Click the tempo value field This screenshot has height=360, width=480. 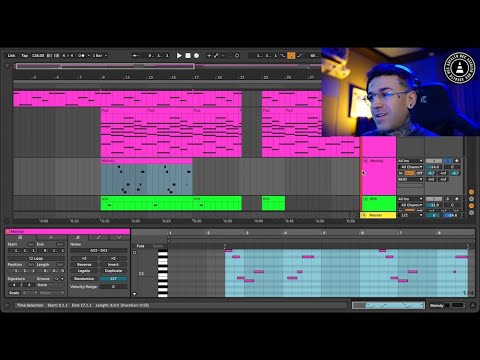(x=38, y=56)
